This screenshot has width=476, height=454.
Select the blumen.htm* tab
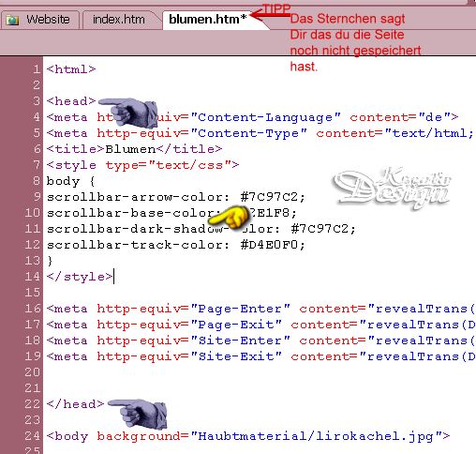click(x=208, y=20)
